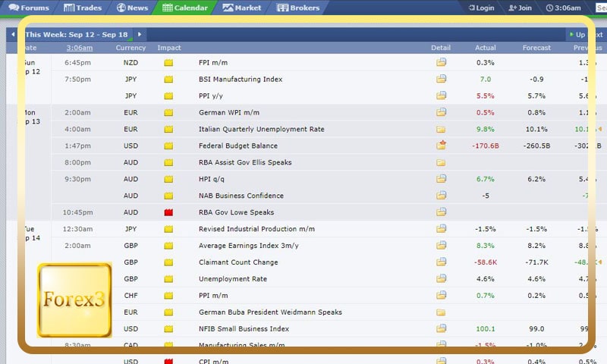Open detail folder for NFIB Small Business Index
Image resolution: width=607 pixels, height=364 pixels.
click(441, 329)
